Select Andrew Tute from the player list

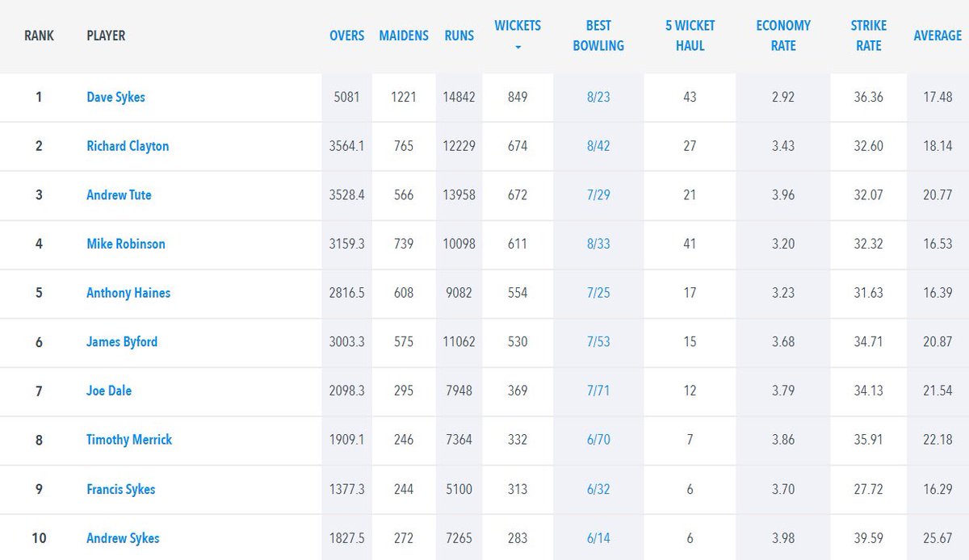click(118, 195)
